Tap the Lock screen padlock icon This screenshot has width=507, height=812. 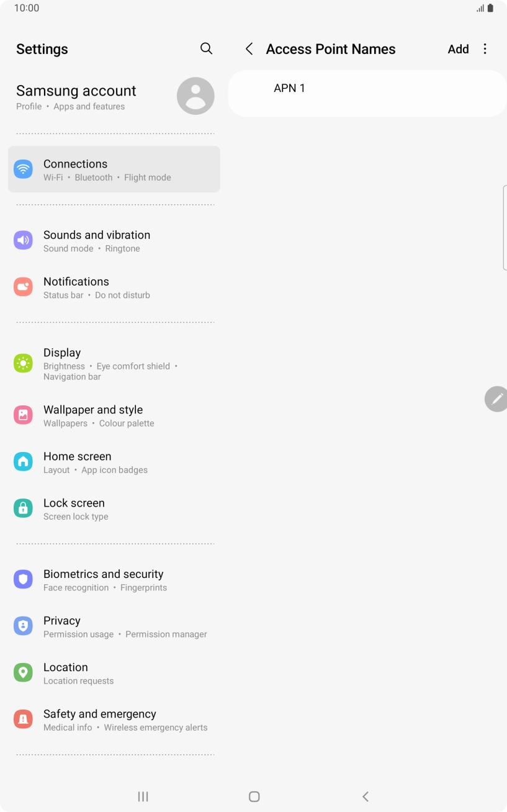[x=23, y=508]
